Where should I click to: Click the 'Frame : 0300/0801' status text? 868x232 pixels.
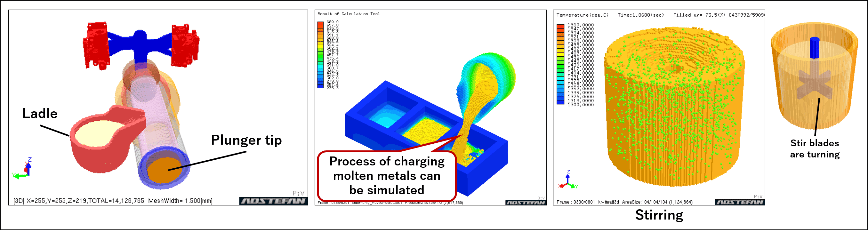575,202
